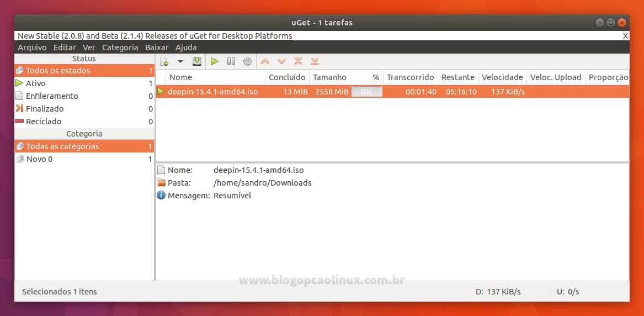Move download to top icon
Screen dimensions: 644x316
[298, 62]
